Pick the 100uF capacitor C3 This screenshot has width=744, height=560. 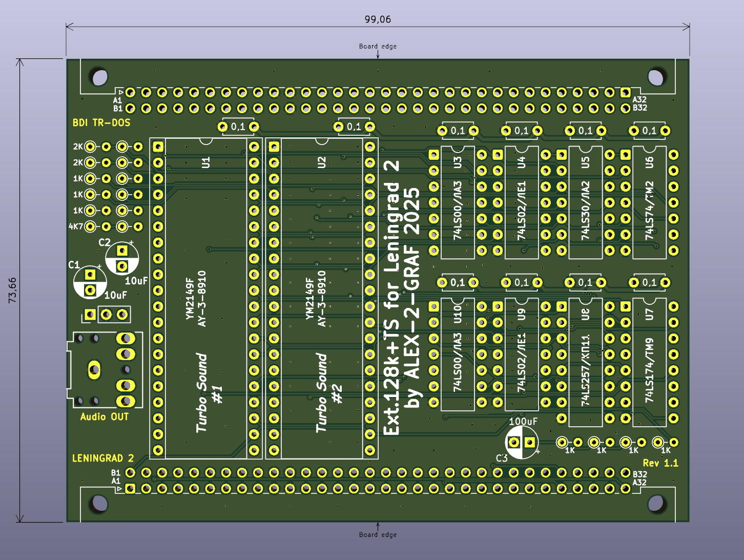click(522, 442)
